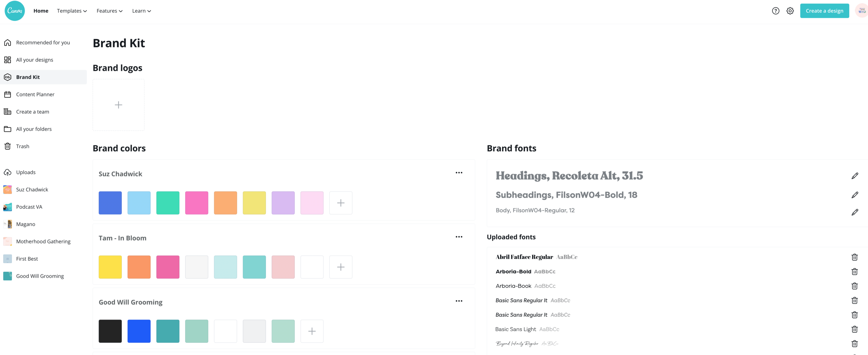Screen dimensions: 868x355
Task: Open the help question mark icon
Action: [775, 11]
